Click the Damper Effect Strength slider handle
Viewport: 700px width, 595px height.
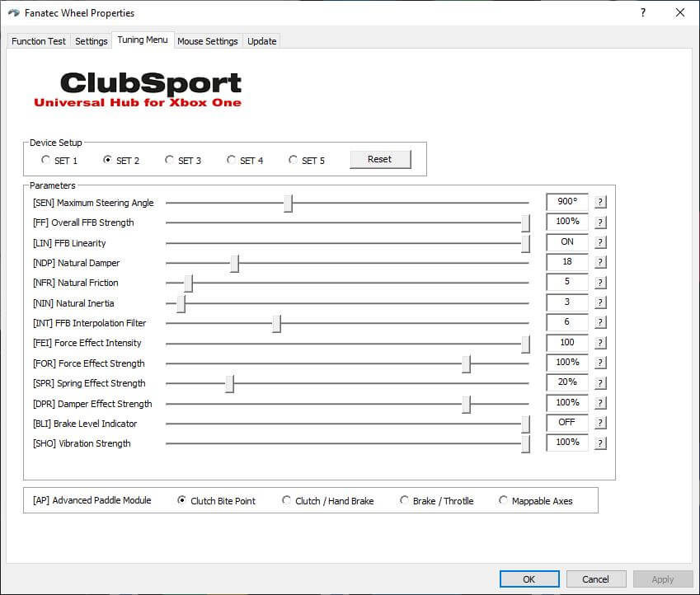point(466,404)
